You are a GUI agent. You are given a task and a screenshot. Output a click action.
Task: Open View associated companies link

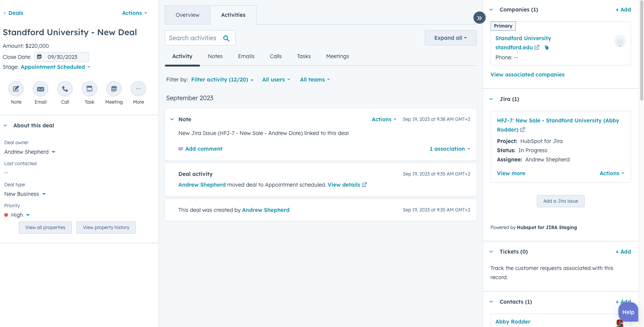[527, 75]
